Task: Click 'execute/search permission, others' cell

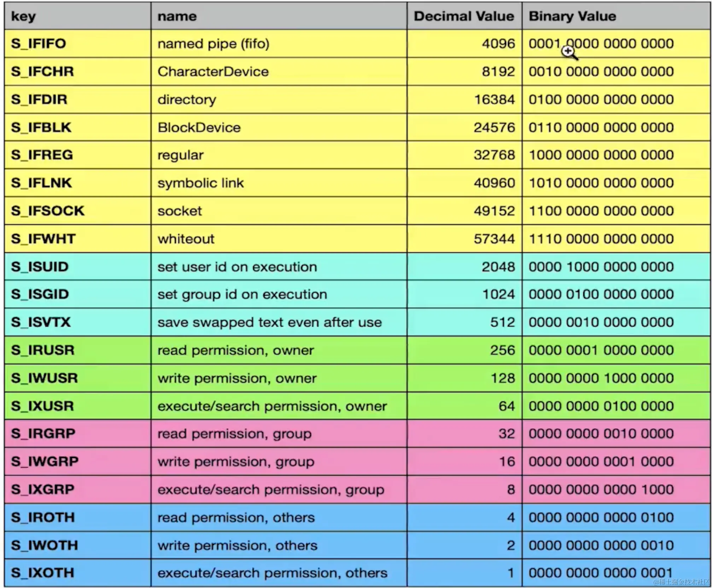Action: pos(272,573)
